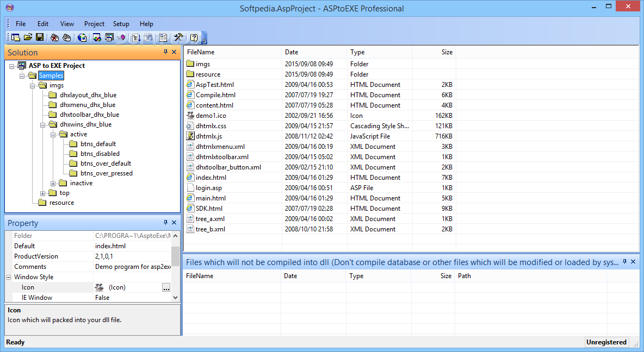
Task: Open the Help menu
Action: tap(146, 24)
